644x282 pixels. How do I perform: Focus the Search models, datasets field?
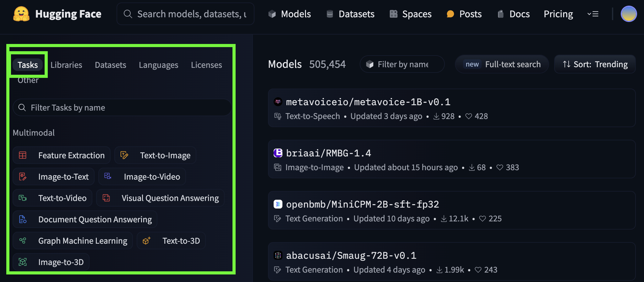[x=185, y=14]
